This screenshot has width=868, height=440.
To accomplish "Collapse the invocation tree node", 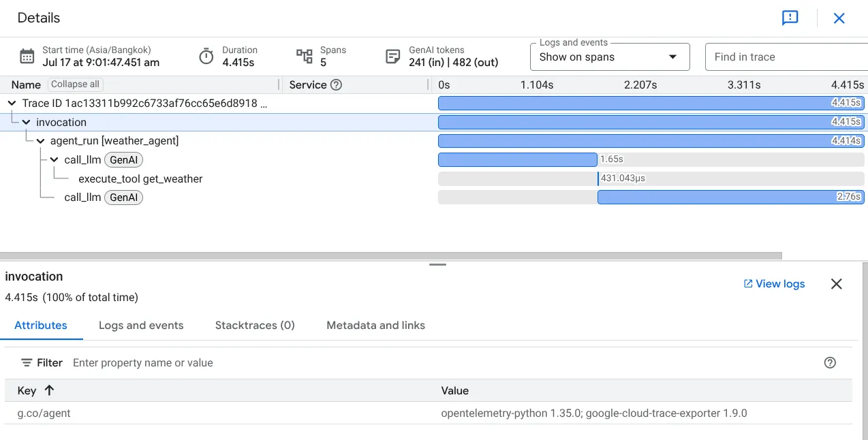I will 25,122.
